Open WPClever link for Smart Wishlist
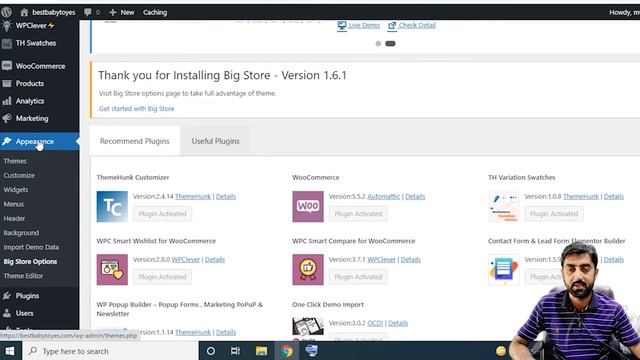 point(186,260)
